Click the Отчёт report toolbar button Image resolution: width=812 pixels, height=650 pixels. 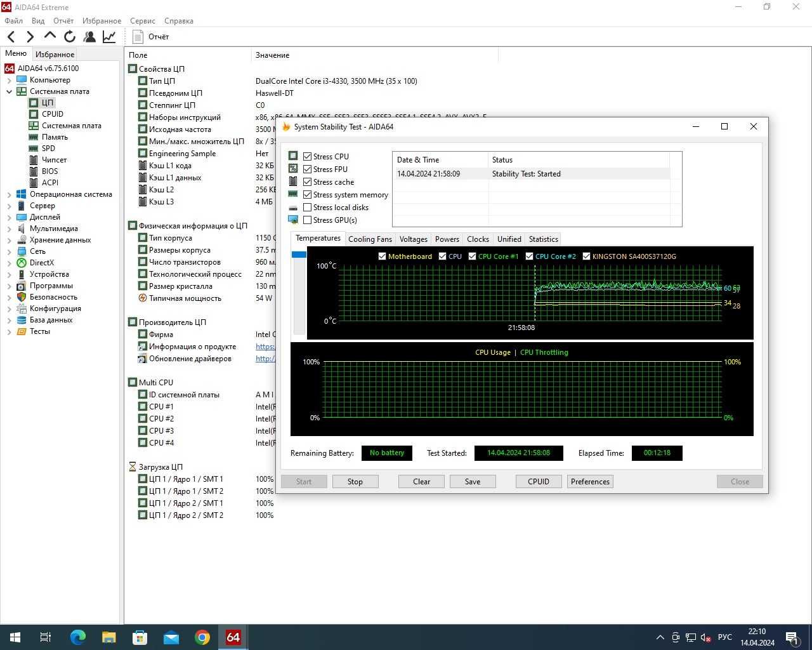pyautogui.click(x=151, y=37)
